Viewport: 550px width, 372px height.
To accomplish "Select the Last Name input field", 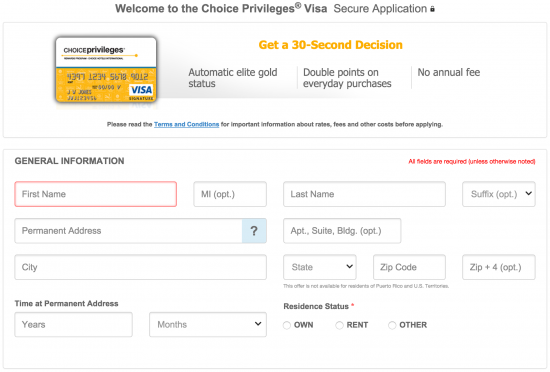I will 364,194.
